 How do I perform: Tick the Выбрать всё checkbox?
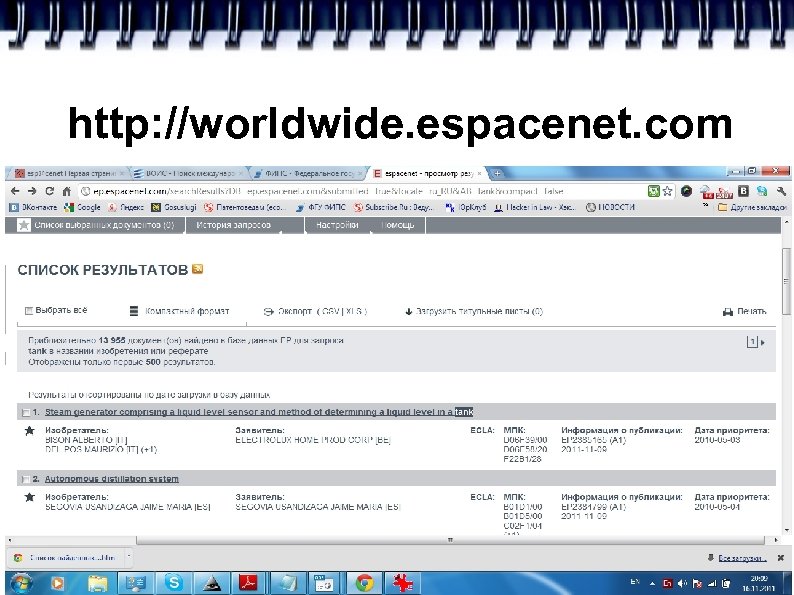[29, 310]
